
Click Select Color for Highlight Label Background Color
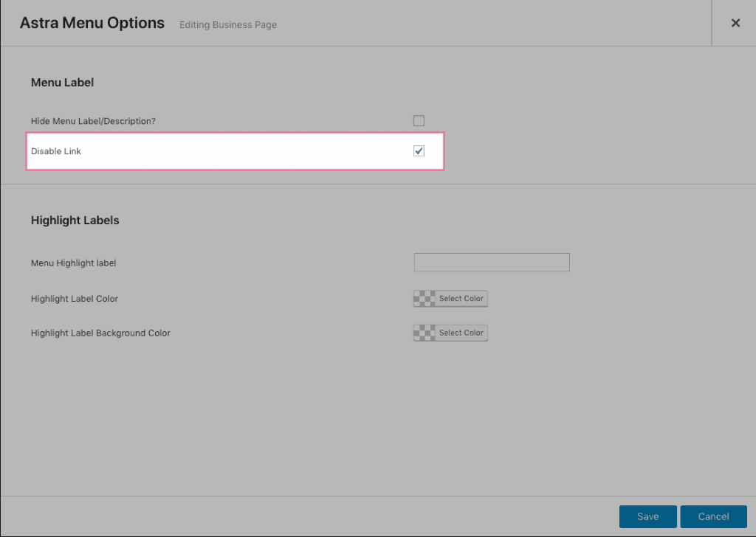[461, 333]
